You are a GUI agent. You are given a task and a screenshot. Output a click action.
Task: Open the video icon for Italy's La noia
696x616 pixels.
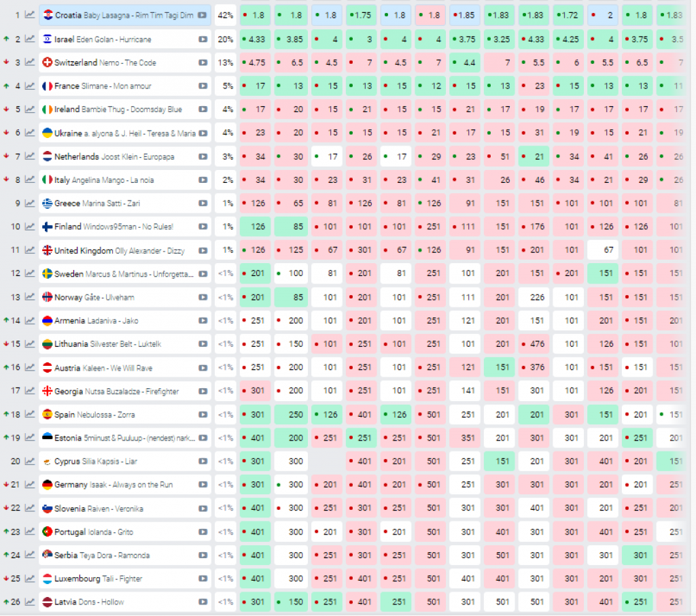click(203, 180)
